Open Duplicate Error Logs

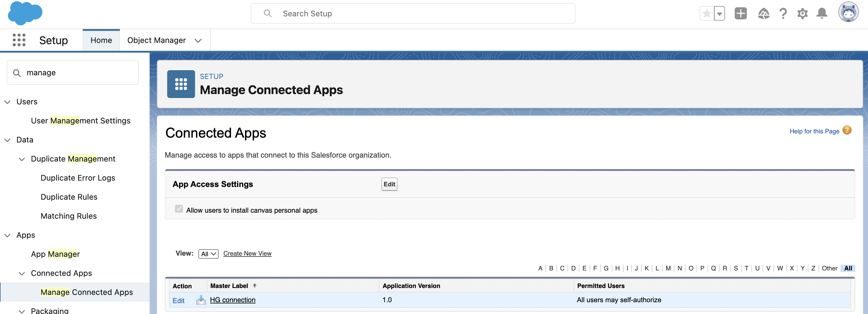pos(78,178)
